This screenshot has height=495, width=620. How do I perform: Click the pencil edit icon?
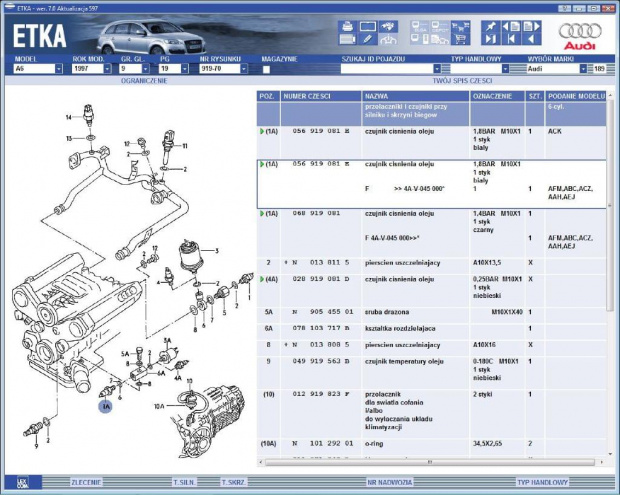pyautogui.click(x=368, y=39)
